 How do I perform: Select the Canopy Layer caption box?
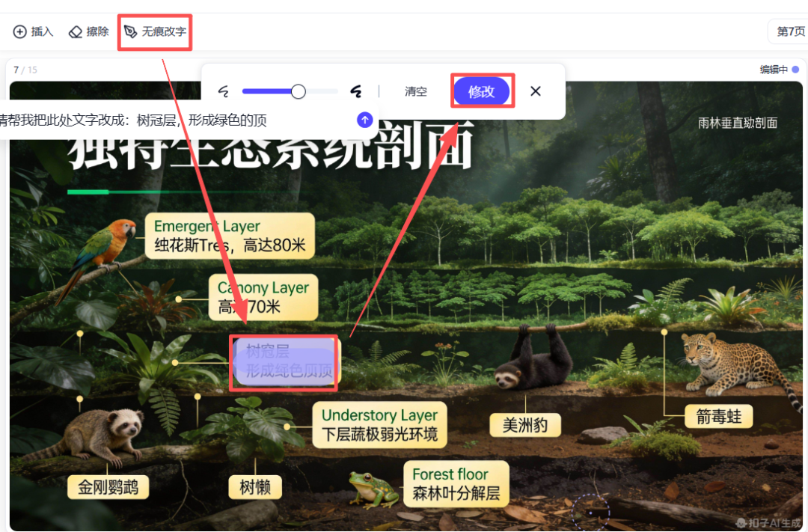[x=263, y=297]
